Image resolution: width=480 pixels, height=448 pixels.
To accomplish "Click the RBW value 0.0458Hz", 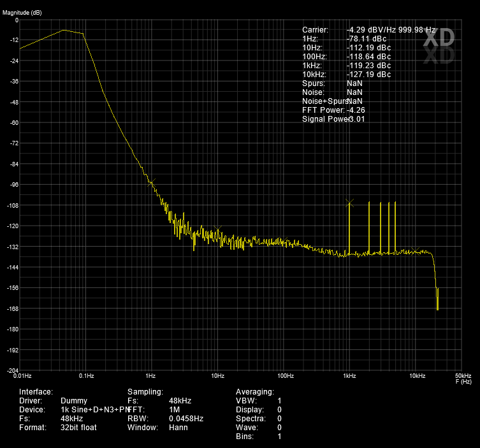I will click(x=186, y=418).
